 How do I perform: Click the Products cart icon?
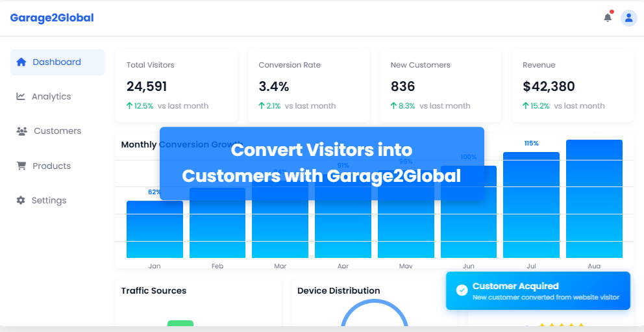click(x=21, y=166)
